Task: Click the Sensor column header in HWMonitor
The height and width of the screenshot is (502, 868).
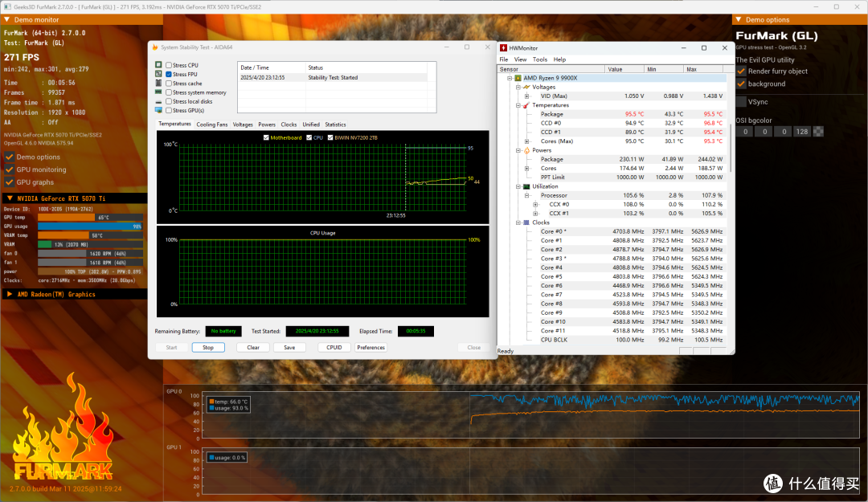Action: click(x=551, y=69)
